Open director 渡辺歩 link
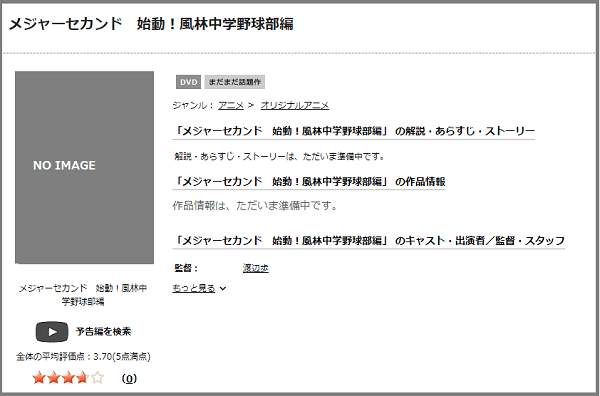This screenshot has width=600, height=396. [x=256, y=268]
